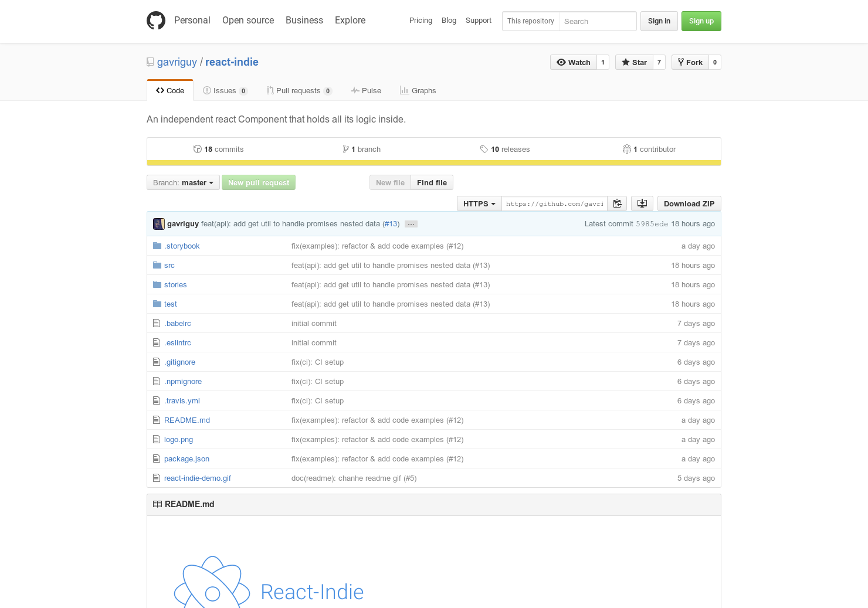Viewport: 868px width, 608px height.
Task: Click the yellow language statistics bar
Action: [434, 162]
